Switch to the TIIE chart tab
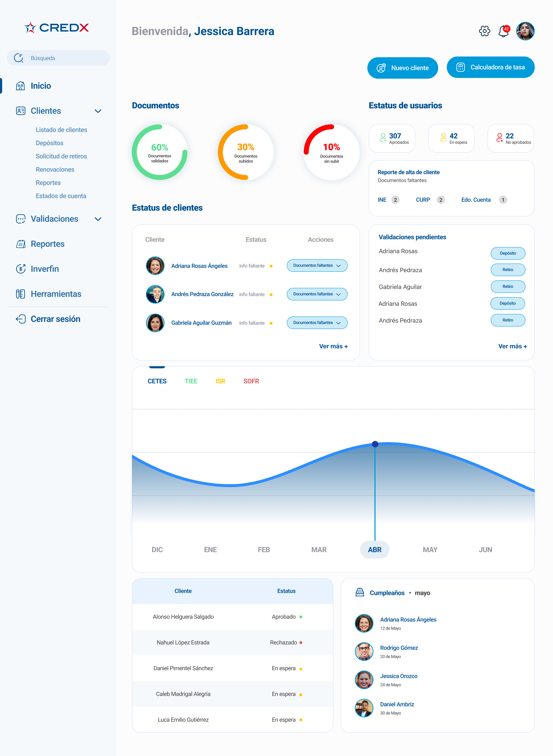553x756 pixels. click(191, 381)
